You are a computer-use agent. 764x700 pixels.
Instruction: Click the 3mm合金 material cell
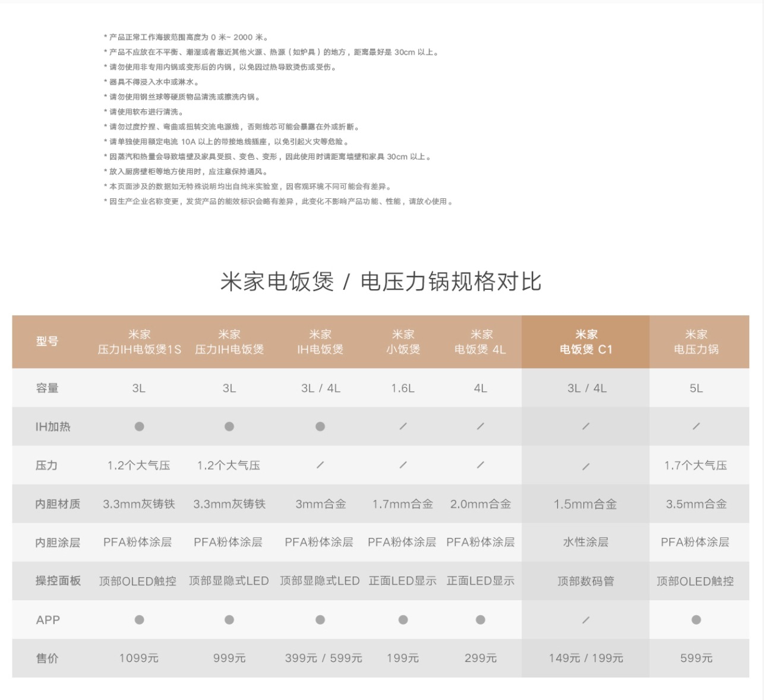pyautogui.click(x=321, y=504)
